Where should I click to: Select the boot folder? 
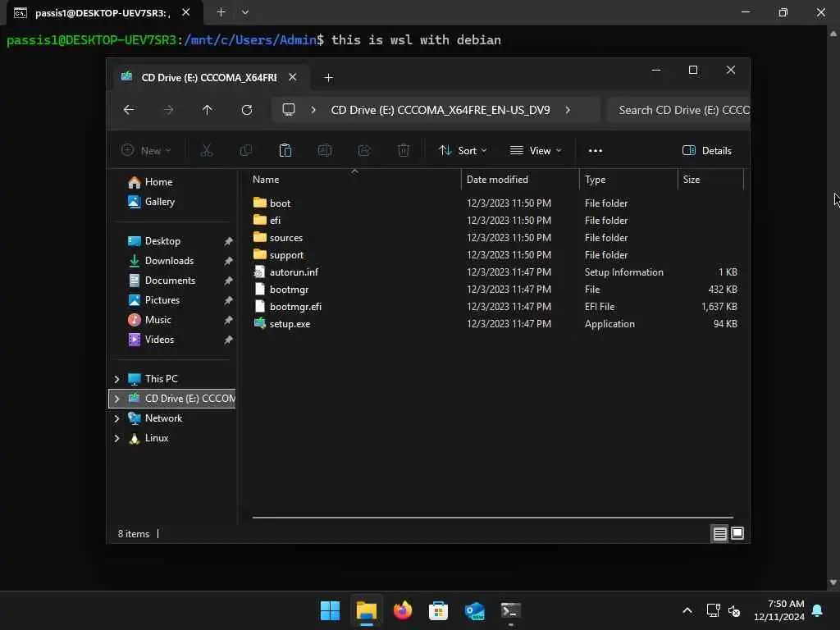pos(280,203)
